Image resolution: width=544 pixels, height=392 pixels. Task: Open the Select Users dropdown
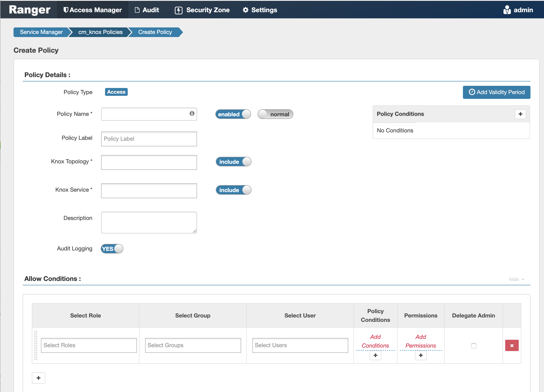click(300, 345)
